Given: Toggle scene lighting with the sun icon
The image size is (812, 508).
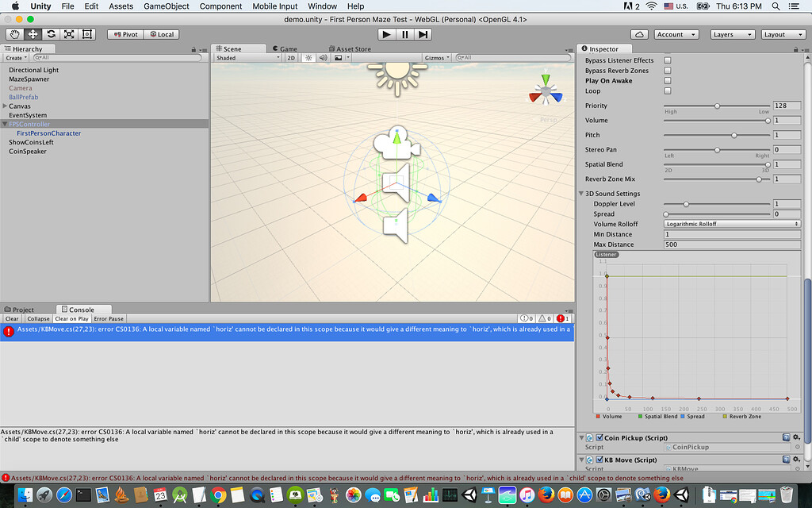Looking at the screenshot, I should point(308,57).
